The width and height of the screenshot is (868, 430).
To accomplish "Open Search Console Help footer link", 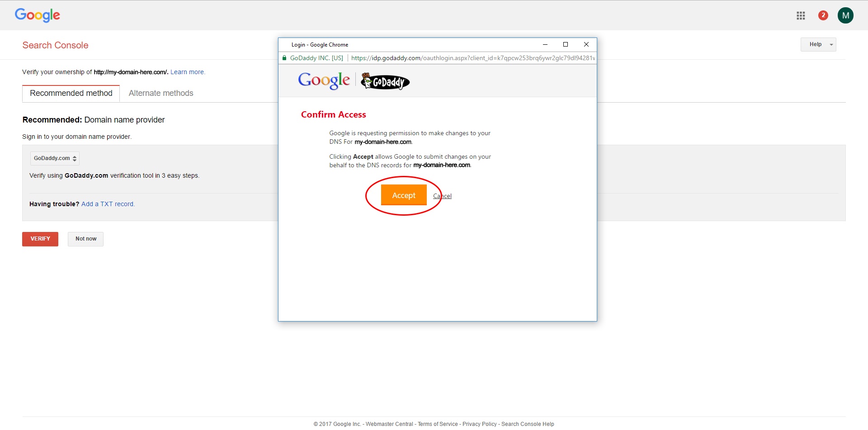I will 528,424.
